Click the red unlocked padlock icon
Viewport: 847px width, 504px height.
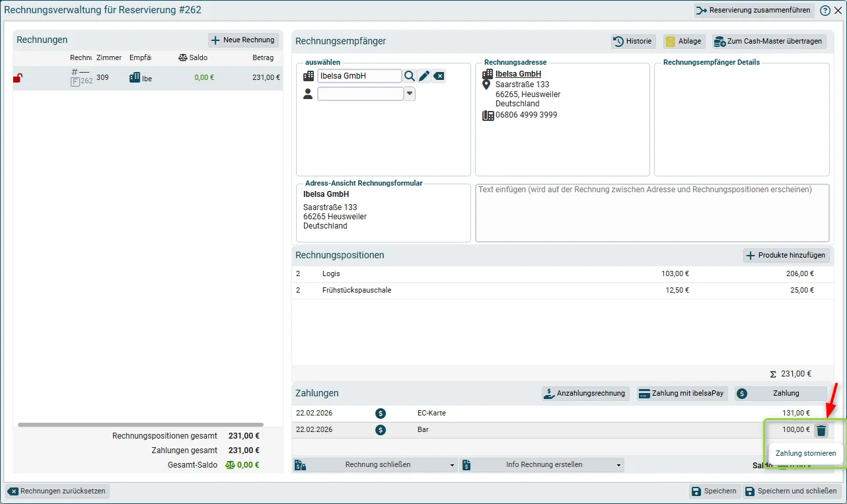[x=18, y=78]
